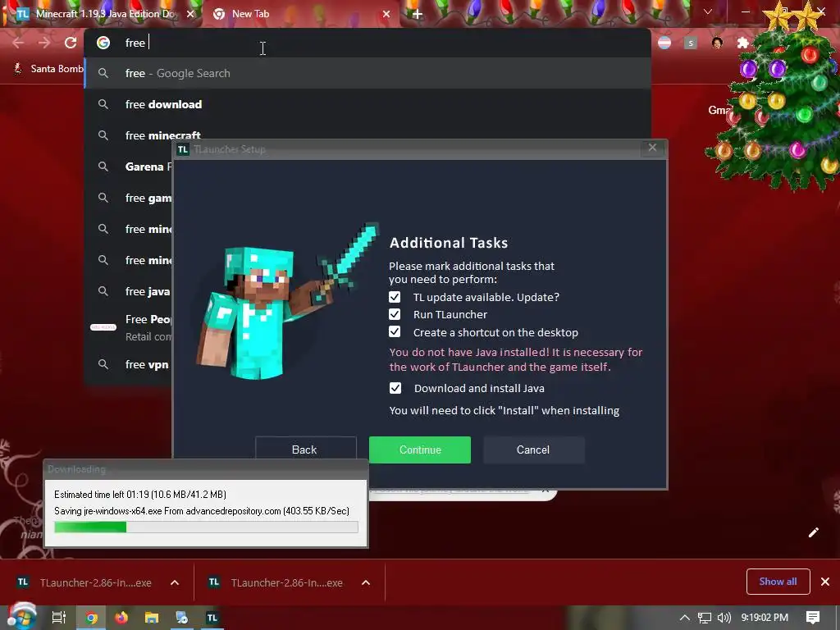Screen dimensions: 840x630
Task: Show hidden system tray icons
Action: [685, 618]
